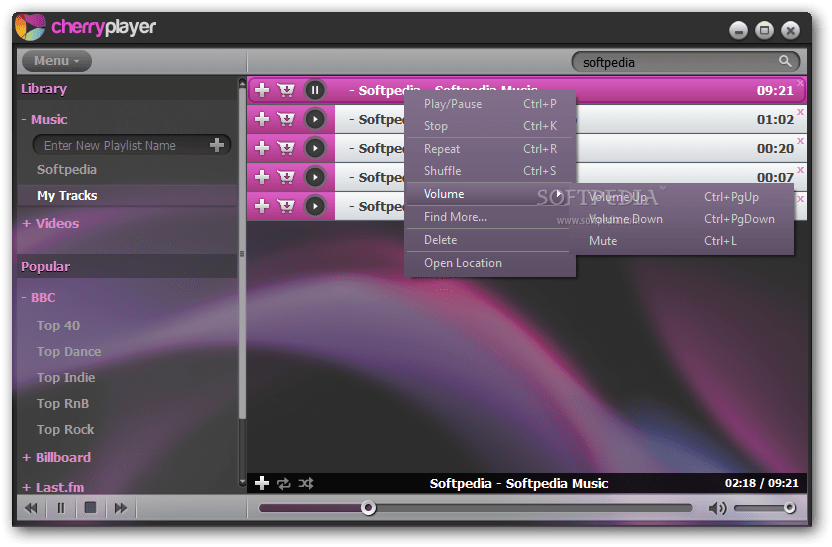Open the Top Indie chart

(66, 378)
